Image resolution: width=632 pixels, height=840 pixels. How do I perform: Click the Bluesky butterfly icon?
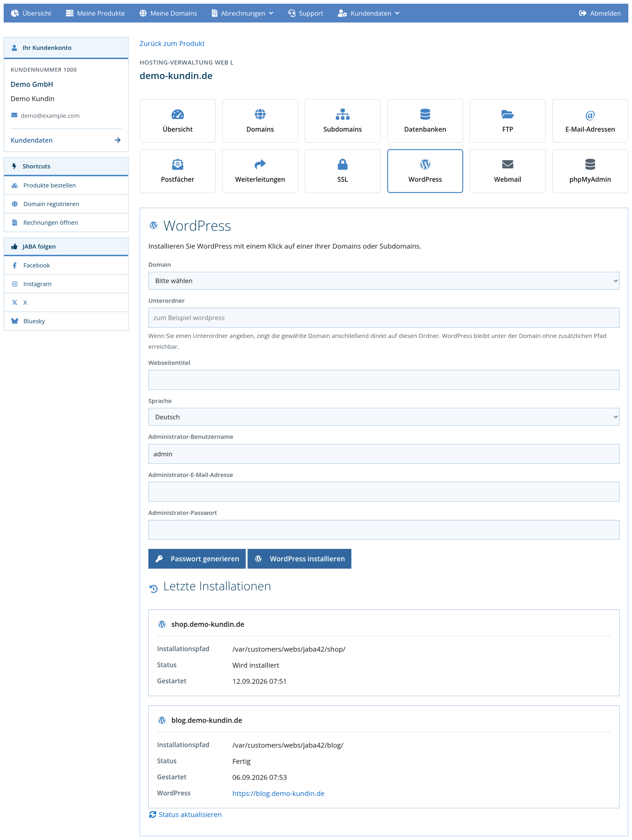(x=14, y=321)
